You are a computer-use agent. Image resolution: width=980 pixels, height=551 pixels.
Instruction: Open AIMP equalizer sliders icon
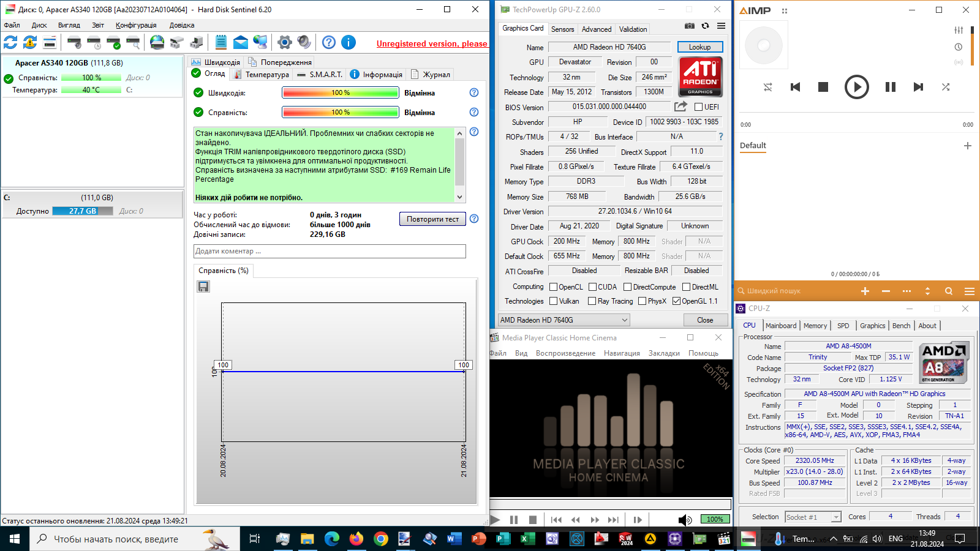[x=959, y=30]
